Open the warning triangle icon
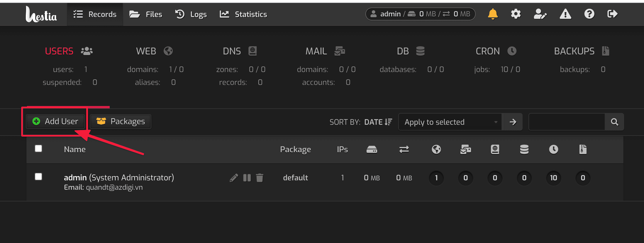This screenshot has width=644, height=243. coord(565,14)
